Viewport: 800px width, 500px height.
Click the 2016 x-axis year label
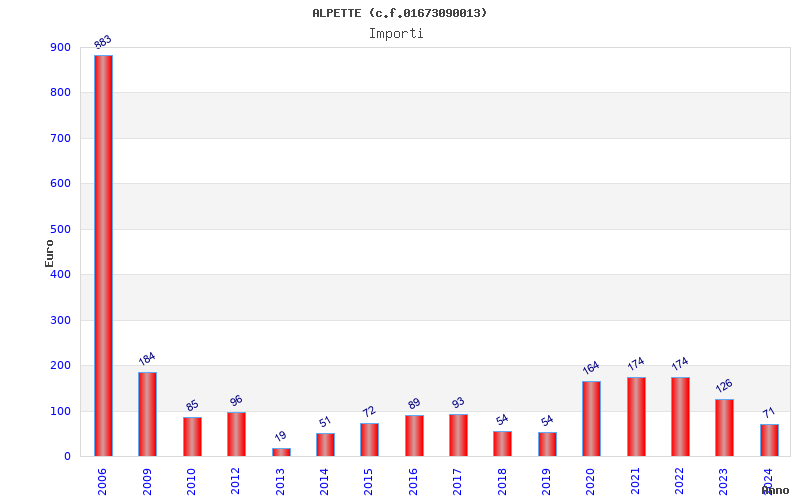[x=413, y=482]
